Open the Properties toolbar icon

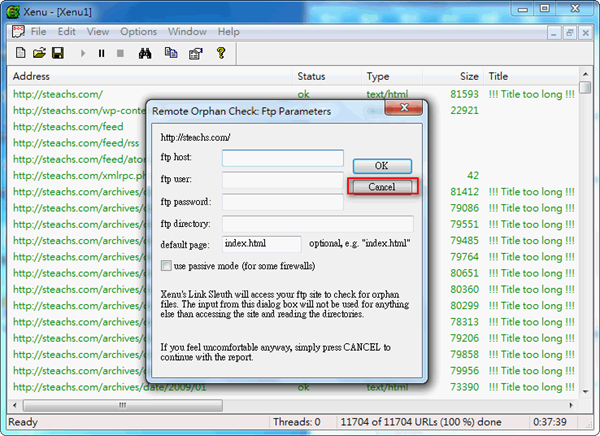click(196, 53)
